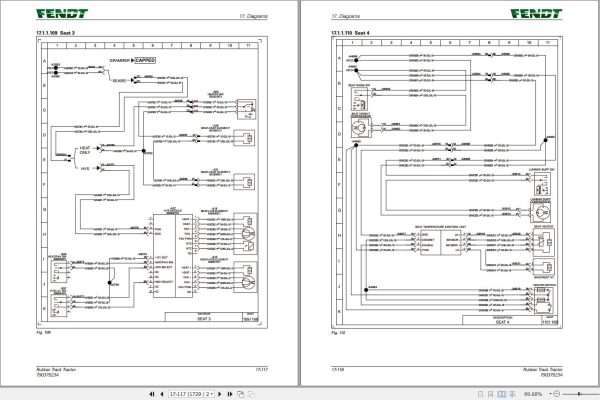Go to the previous page
This screenshot has width=600, height=400.
coord(162,394)
